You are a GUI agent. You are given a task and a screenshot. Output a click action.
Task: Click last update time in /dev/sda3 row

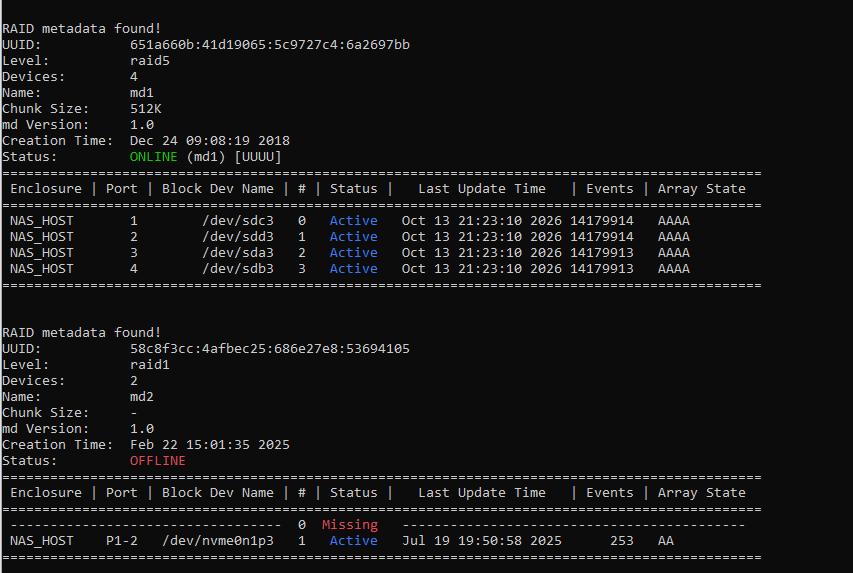[481, 252]
